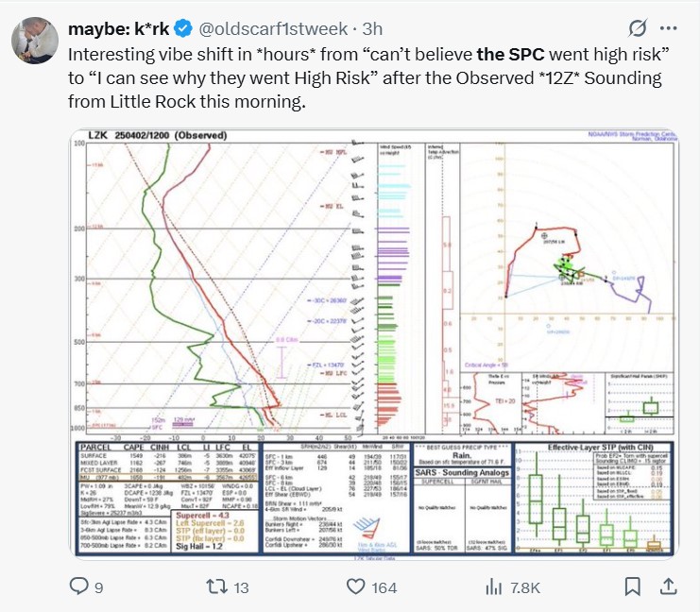Open the share upload icon

tap(668, 586)
